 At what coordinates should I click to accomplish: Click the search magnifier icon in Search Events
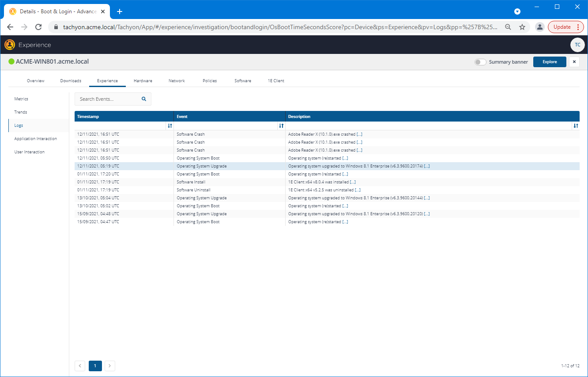coord(144,99)
